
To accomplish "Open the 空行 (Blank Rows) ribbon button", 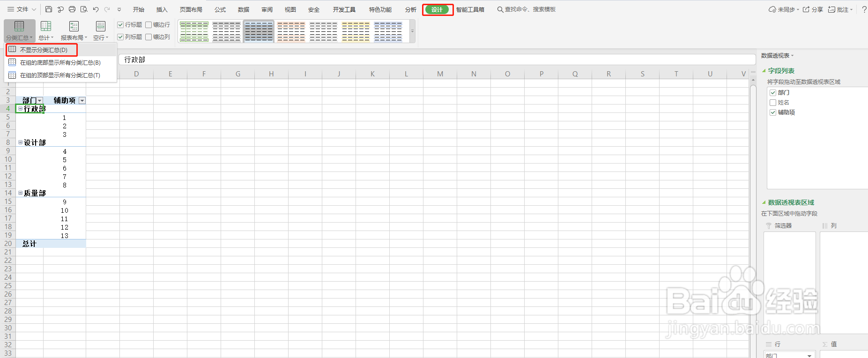I will point(101,31).
